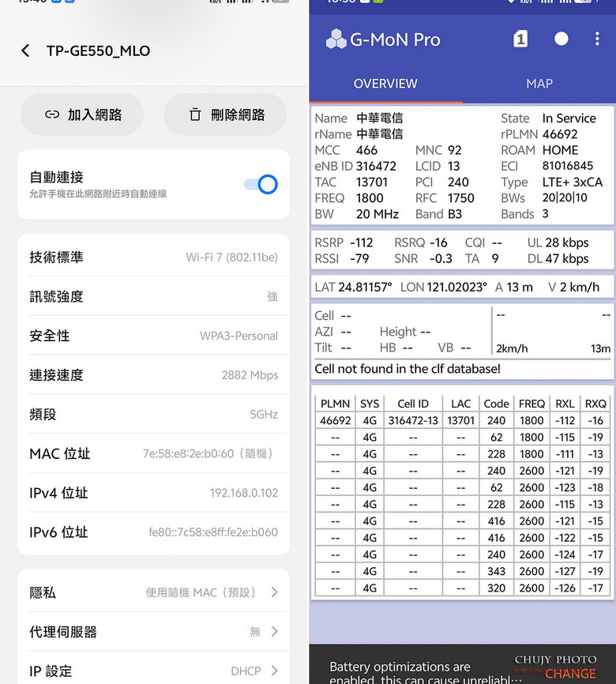The width and height of the screenshot is (616, 684).
Task: Select the 技術標準 Wi-Fi 7 row
Action: coord(153,257)
